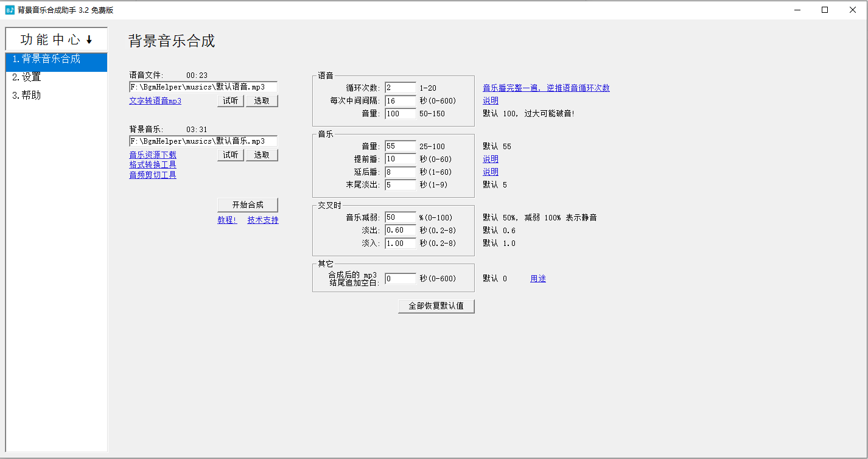Click the 淡入 field showing 1.00
The image size is (868, 459).
[401, 244]
